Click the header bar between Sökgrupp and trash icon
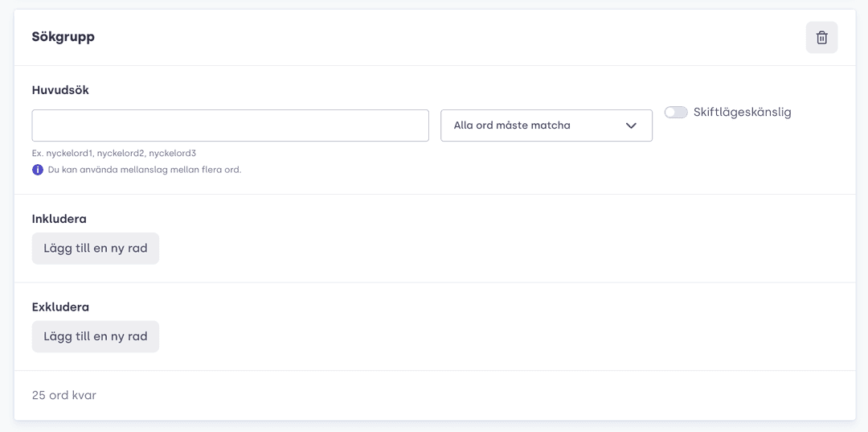The image size is (868, 432). (448, 38)
